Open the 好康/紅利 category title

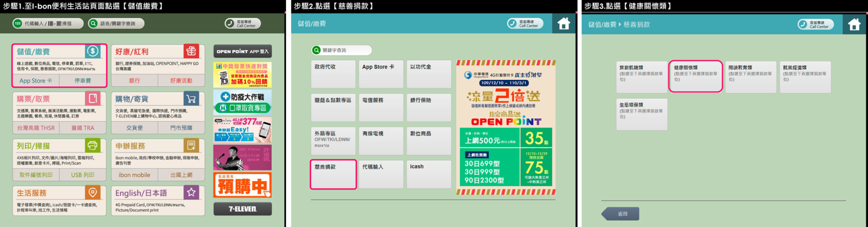coord(132,52)
